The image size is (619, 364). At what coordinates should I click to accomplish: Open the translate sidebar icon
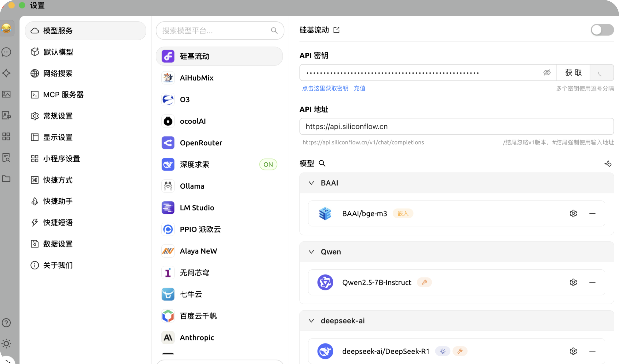(6, 115)
